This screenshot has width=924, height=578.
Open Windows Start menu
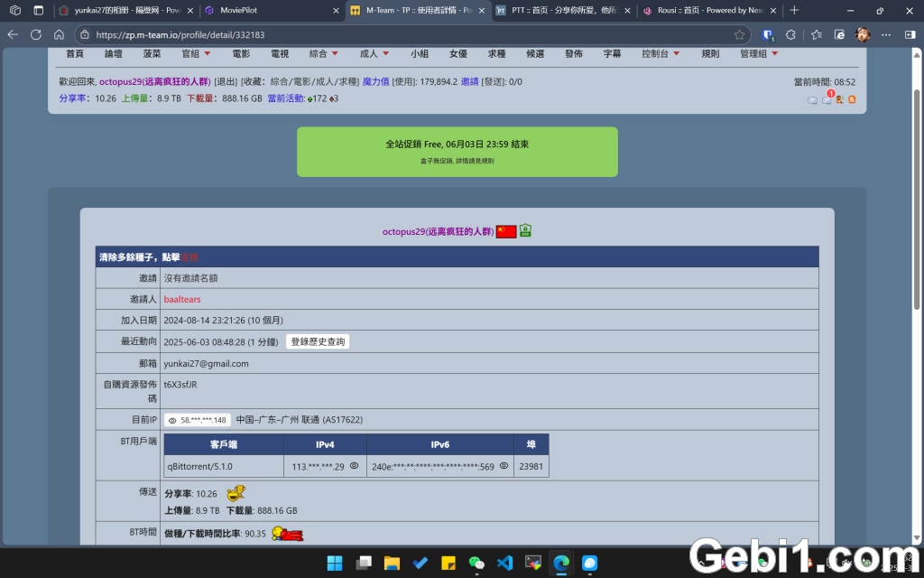(x=334, y=564)
